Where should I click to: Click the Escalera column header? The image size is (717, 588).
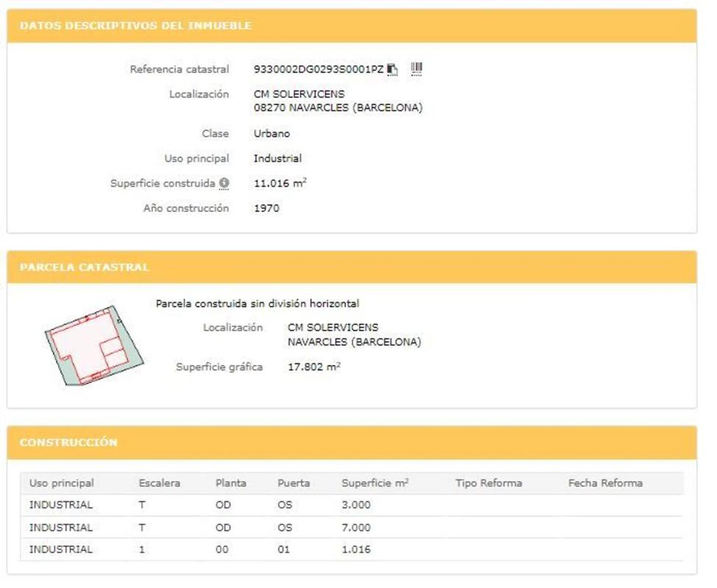pos(160,483)
